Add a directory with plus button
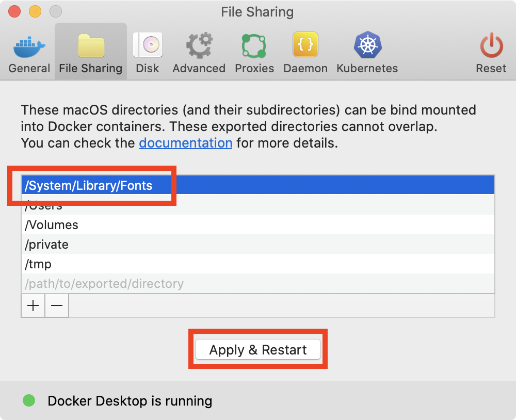The image size is (516, 420). coord(33,306)
